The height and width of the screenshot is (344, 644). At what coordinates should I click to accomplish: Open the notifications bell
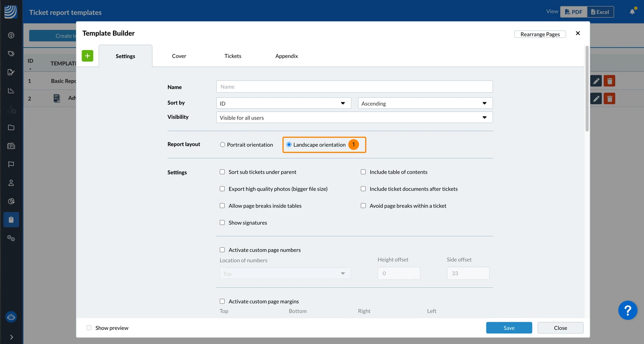632,12
